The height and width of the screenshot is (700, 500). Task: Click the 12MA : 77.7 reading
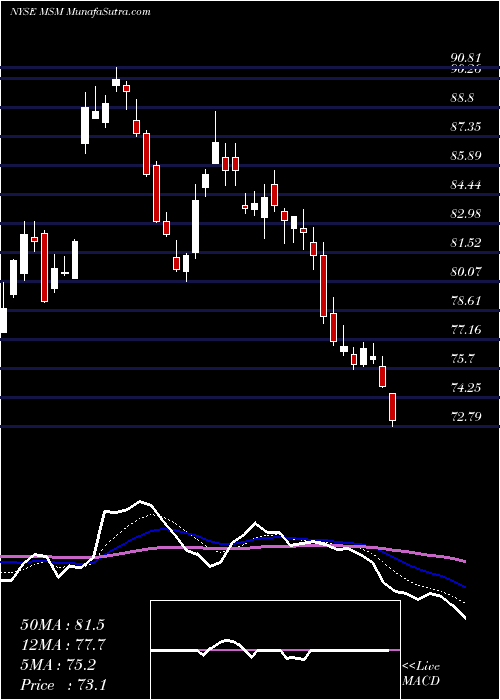(62, 645)
